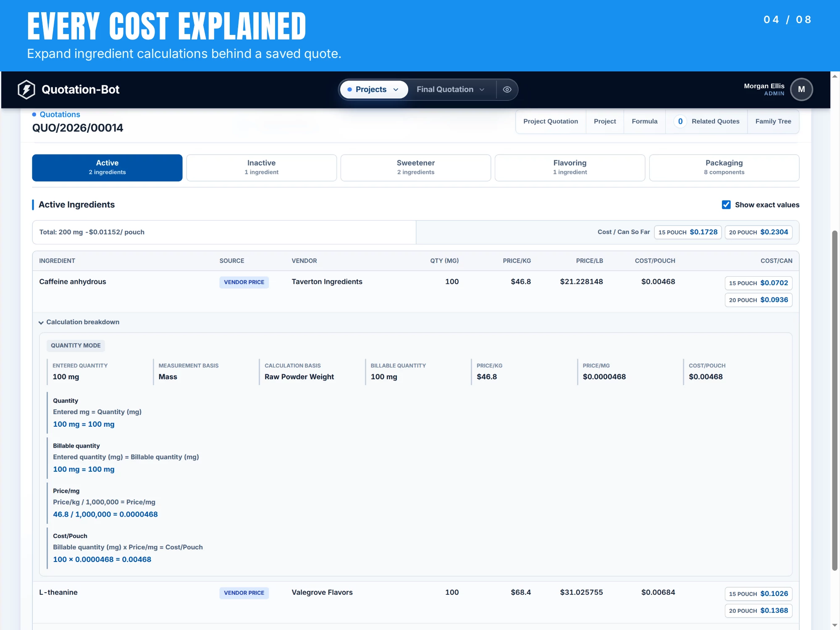
Task: Click the scrollbar down arrow
Action: point(835,625)
